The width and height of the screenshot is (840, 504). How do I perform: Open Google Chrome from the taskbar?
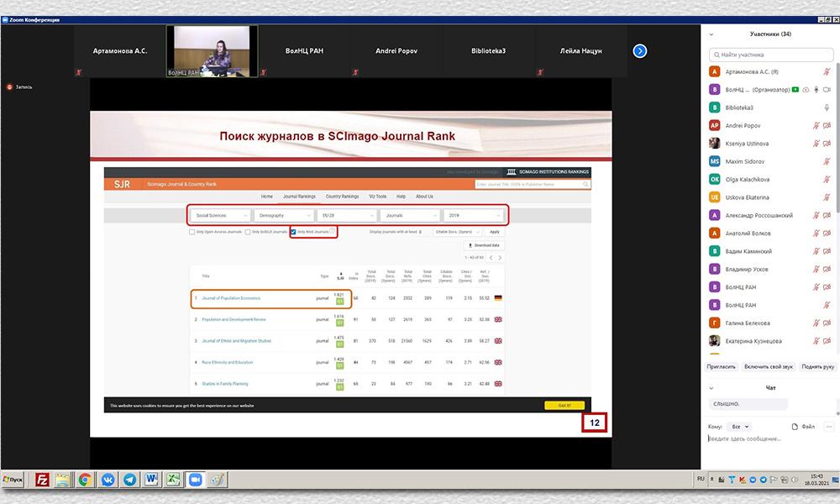[85, 480]
